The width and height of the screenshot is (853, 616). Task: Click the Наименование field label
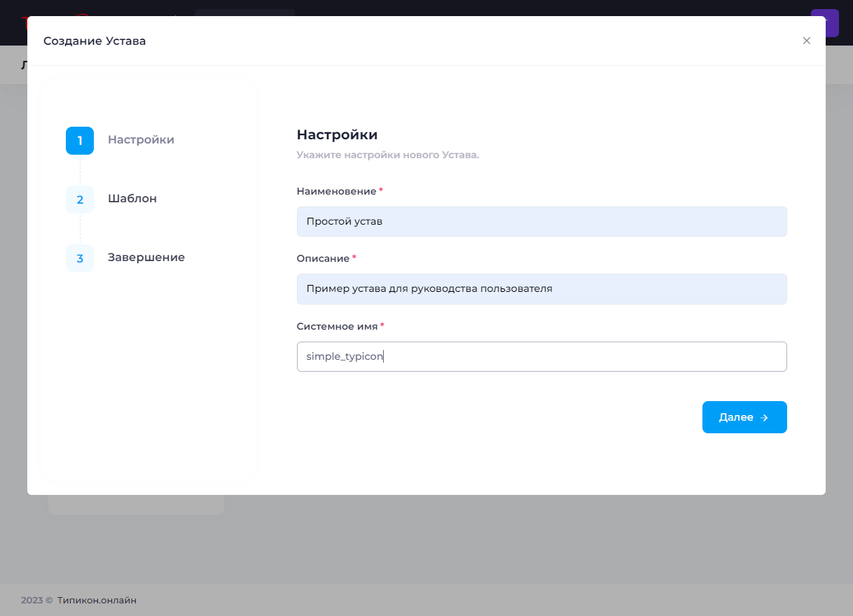coord(336,191)
